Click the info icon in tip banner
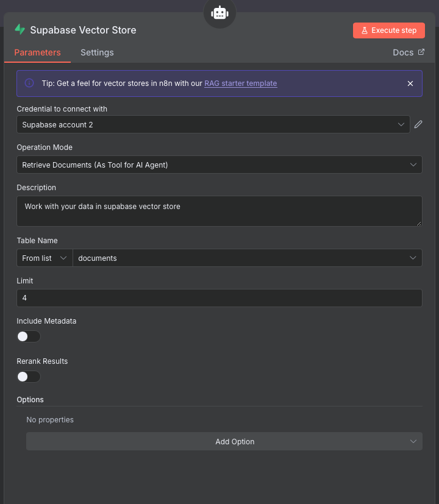This screenshot has height=504, width=439. tap(29, 83)
